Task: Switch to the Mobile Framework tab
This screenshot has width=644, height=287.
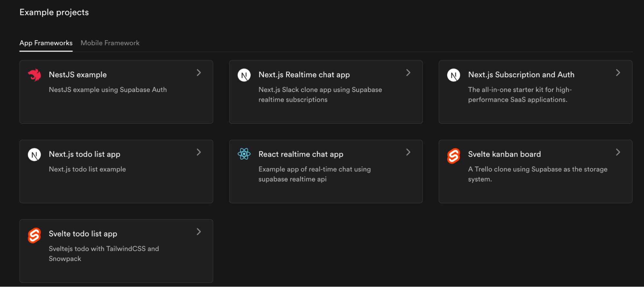Action: click(110, 43)
